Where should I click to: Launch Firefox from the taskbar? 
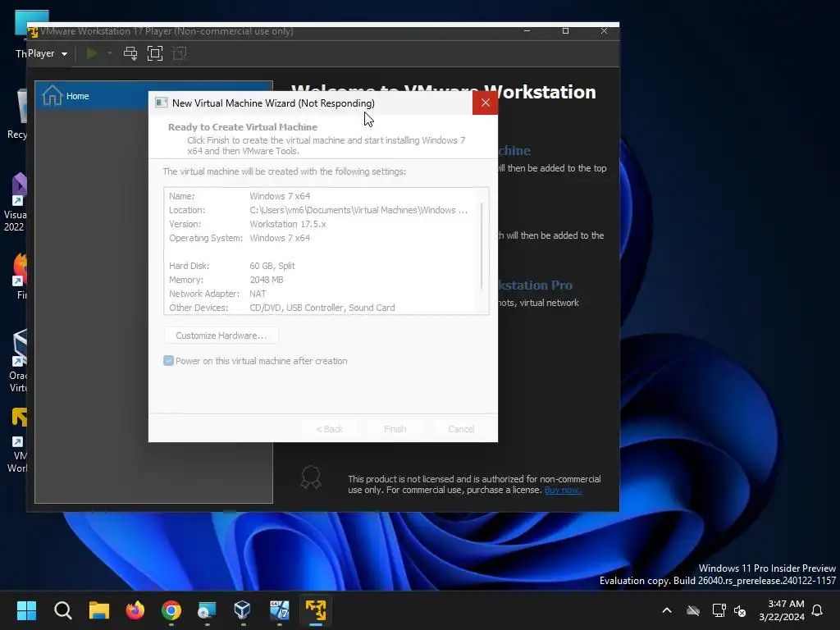point(135,610)
